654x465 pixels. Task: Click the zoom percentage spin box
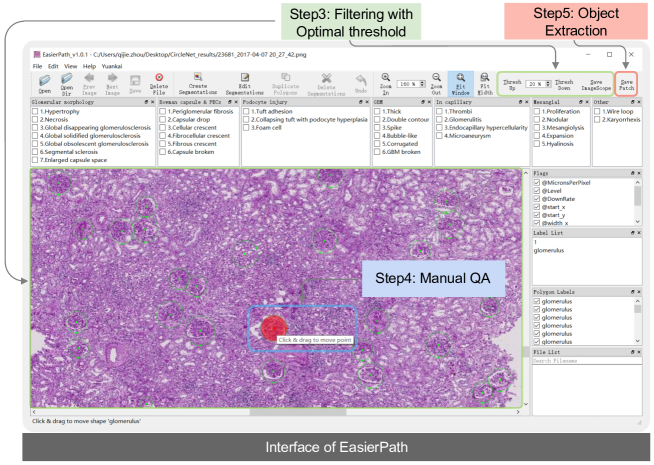pos(410,85)
